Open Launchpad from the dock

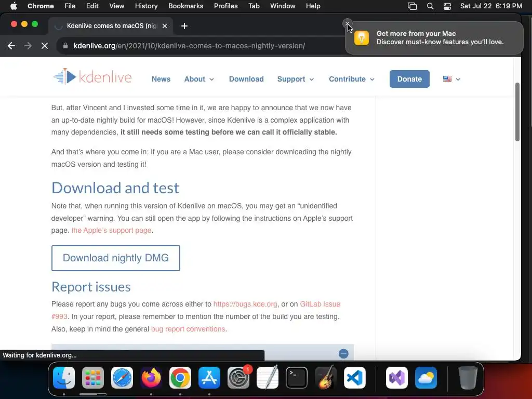93,378
